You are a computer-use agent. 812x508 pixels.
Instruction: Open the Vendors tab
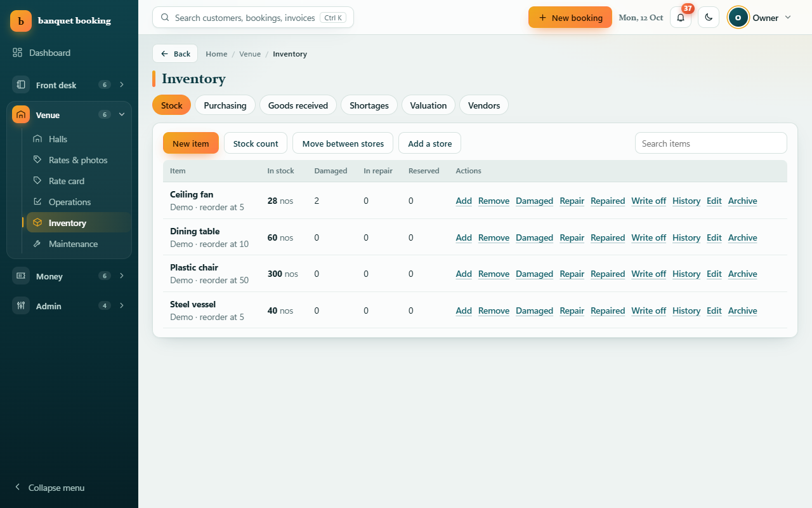[484, 105]
